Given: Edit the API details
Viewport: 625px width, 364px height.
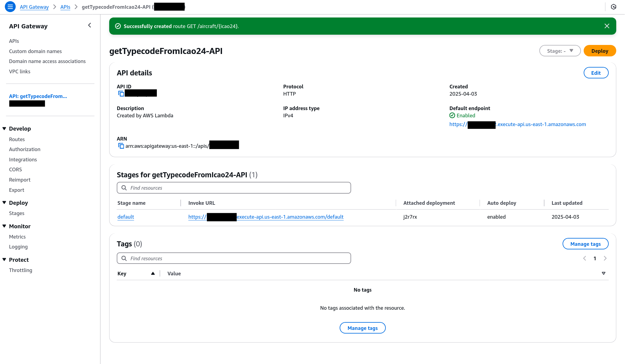Looking at the screenshot, I should [596, 73].
